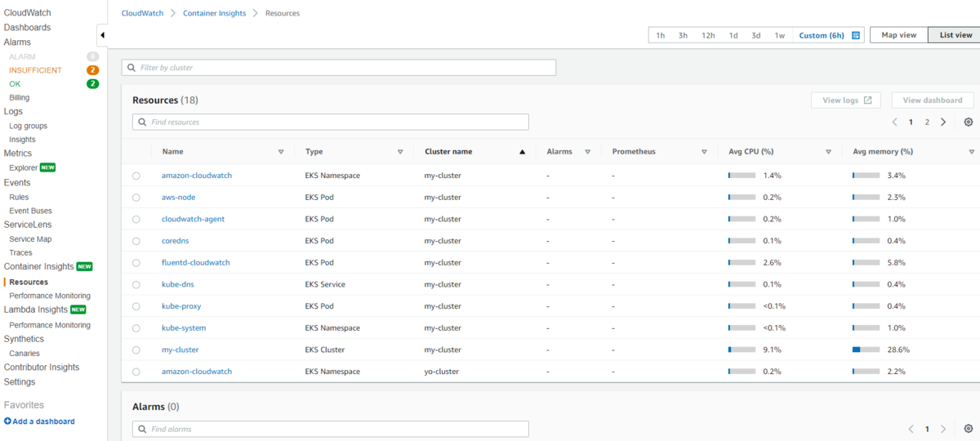Open the Name column filter dropdown
This screenshot has width=980, height=441.
[x=281, y=152]
